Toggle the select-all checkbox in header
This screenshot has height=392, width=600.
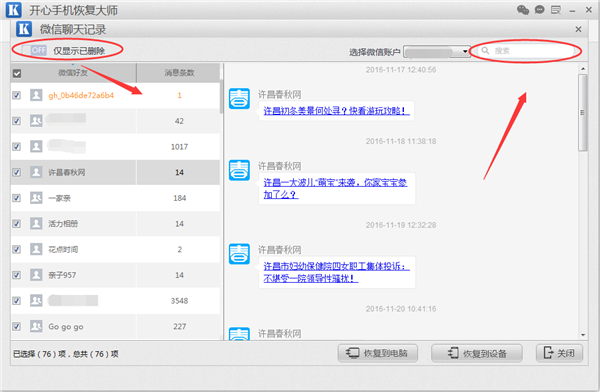coord(17,73)
